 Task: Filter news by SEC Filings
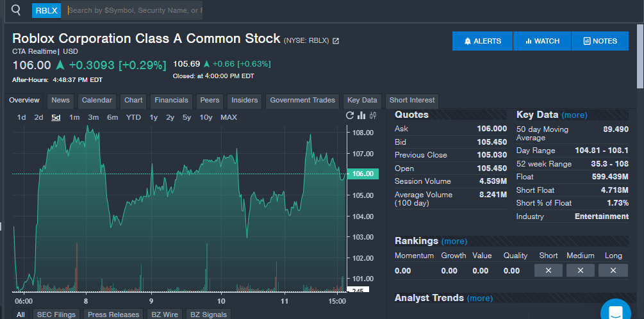point(56,314)
